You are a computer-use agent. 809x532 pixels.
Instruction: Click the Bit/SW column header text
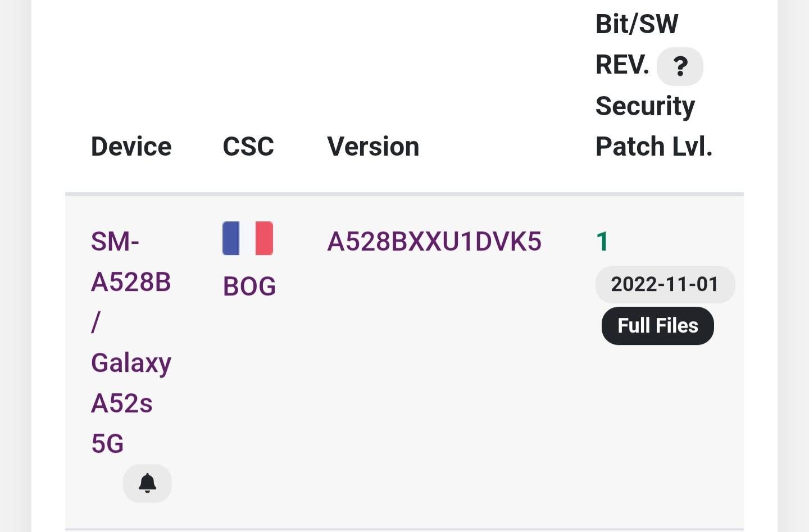pos(637,24)
